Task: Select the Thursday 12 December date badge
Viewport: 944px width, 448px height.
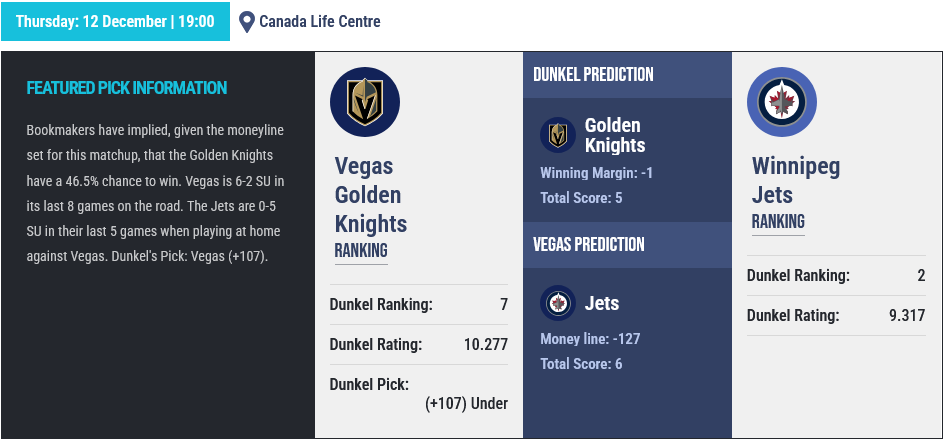Action: pyautogui.click(x=115, y=21)
